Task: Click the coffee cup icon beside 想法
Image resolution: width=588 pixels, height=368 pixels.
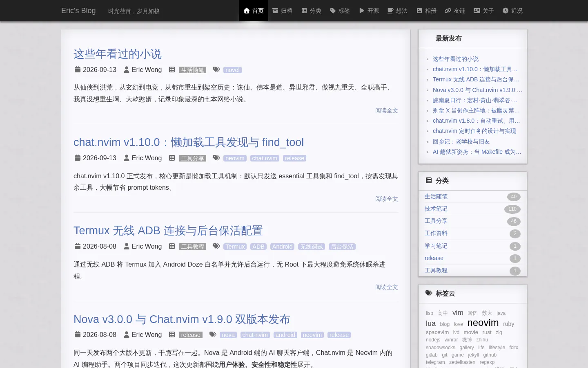Action: [390, 11]
